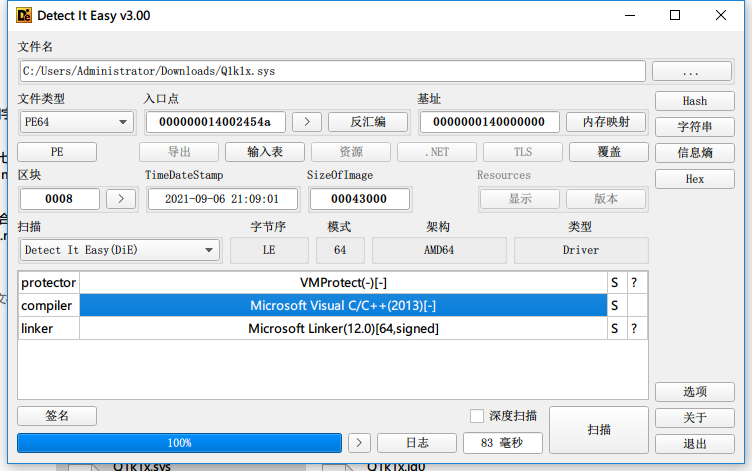Screen dimensions: 752x471
Task: Click the Detect It Easy title icon
Action: pos(24,15)
